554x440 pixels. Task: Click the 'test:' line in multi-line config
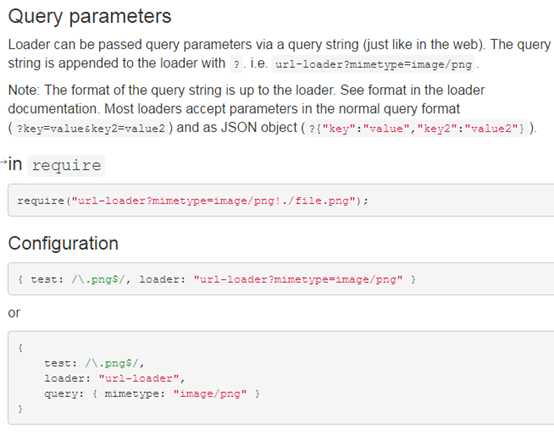(94, 363)
